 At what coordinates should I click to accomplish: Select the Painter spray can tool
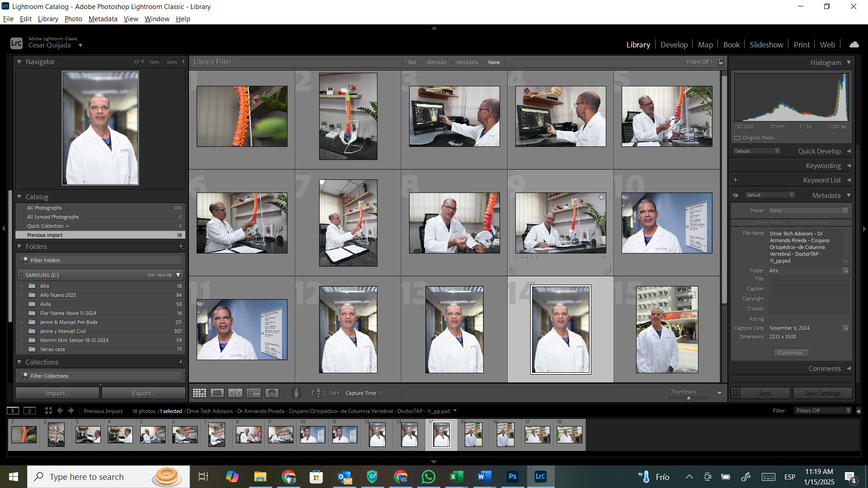pyautogui.click(x=296, y=393)
